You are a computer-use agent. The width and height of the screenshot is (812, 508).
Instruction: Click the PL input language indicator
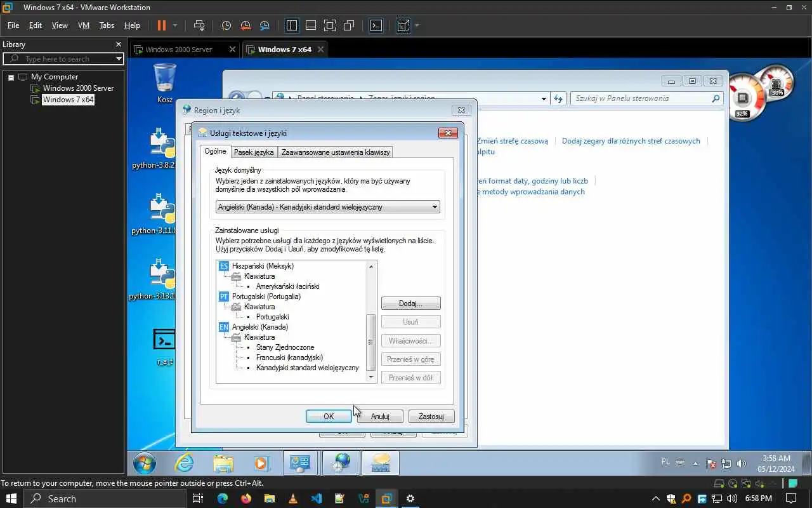665,462
